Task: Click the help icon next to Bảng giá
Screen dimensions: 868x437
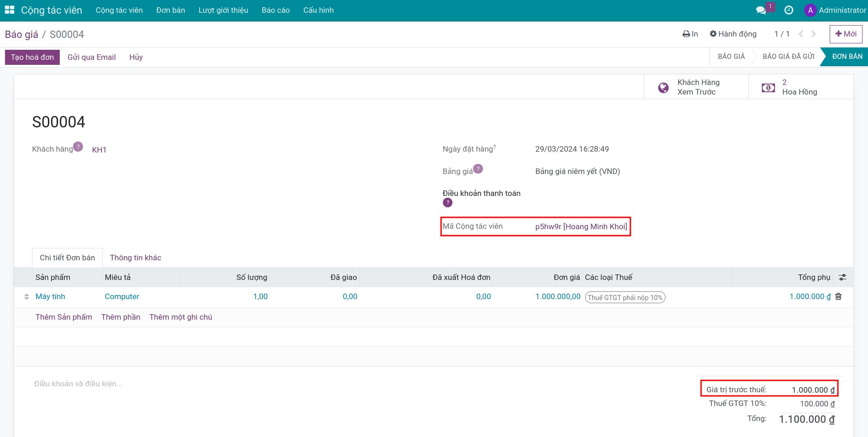Action: point(478,169)
